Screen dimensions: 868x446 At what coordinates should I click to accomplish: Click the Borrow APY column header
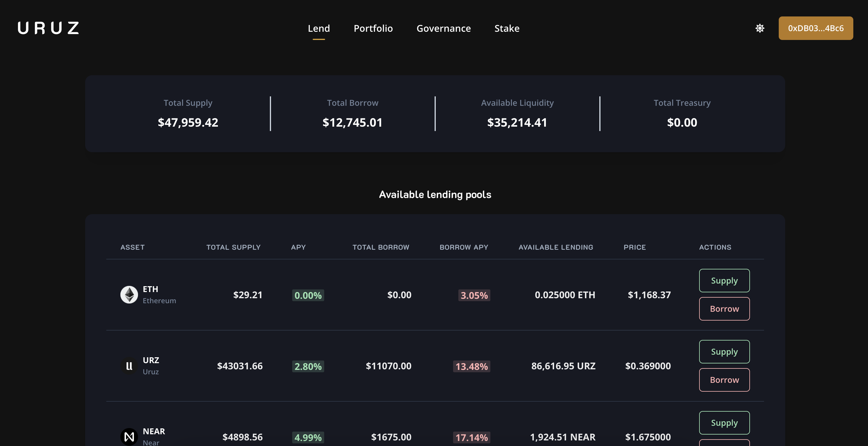[464, 247]
